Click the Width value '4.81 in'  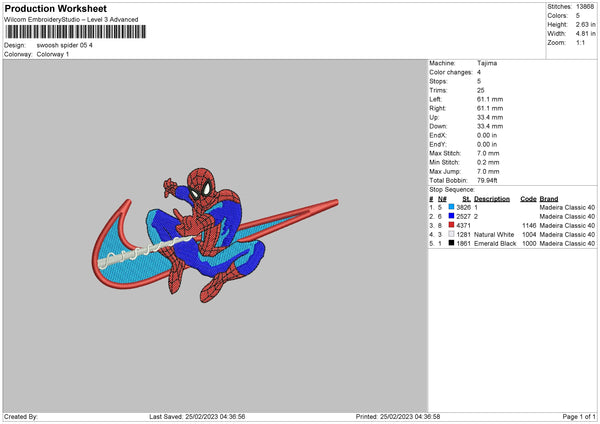pos(585,34)
